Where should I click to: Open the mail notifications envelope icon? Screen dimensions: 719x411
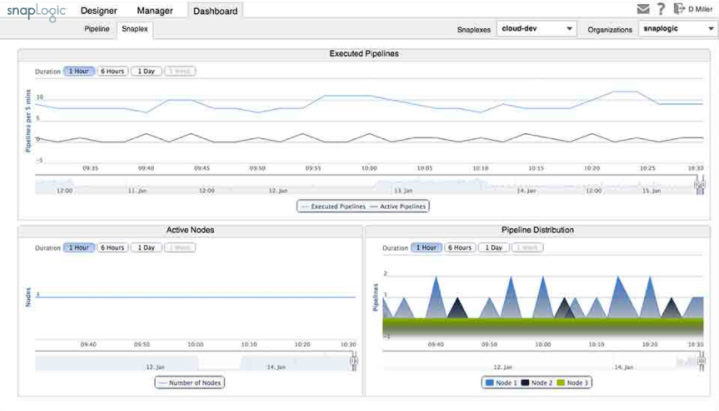(x=643, y=9)
